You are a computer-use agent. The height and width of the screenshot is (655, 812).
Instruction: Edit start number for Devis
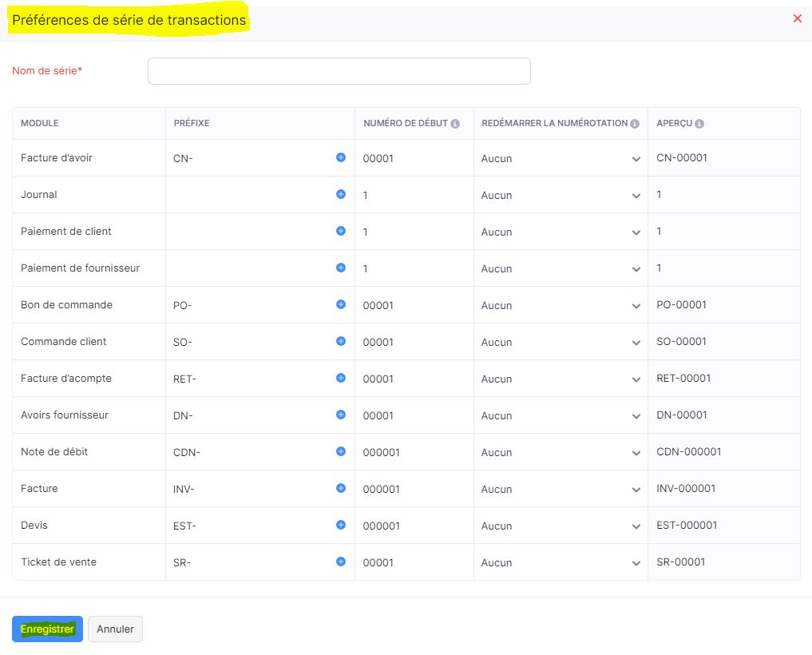(414, 526)
